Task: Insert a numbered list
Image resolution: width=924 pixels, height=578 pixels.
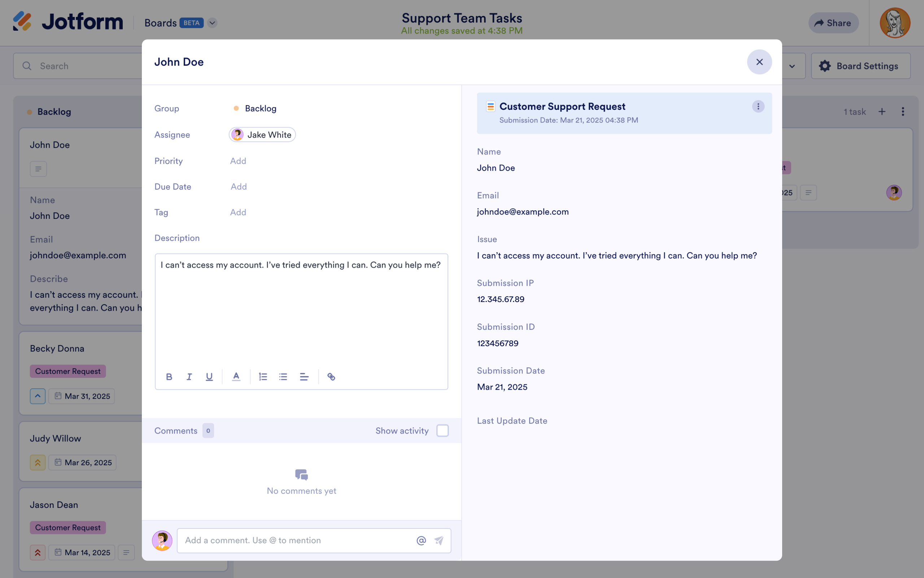Action: [x=263, y=377]
